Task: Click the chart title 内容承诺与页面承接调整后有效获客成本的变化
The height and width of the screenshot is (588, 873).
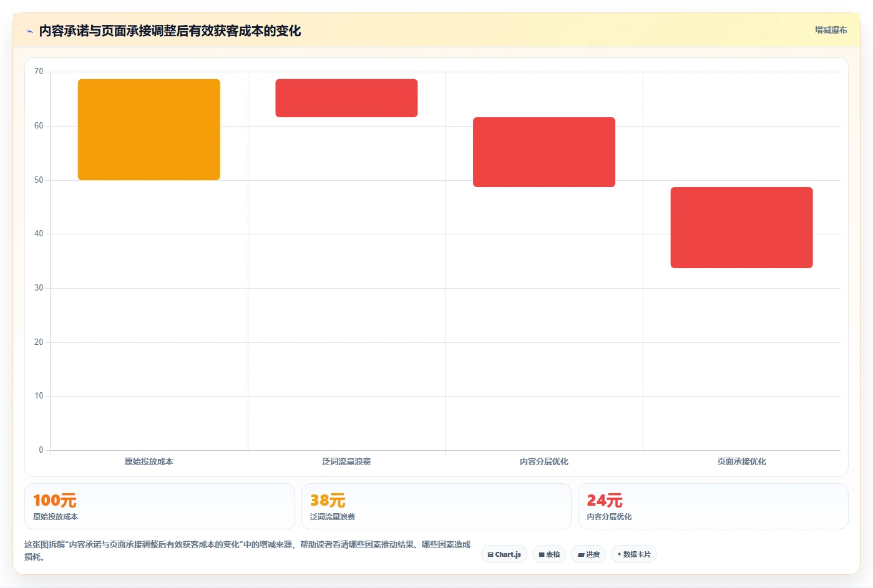Action: [170, 31]
